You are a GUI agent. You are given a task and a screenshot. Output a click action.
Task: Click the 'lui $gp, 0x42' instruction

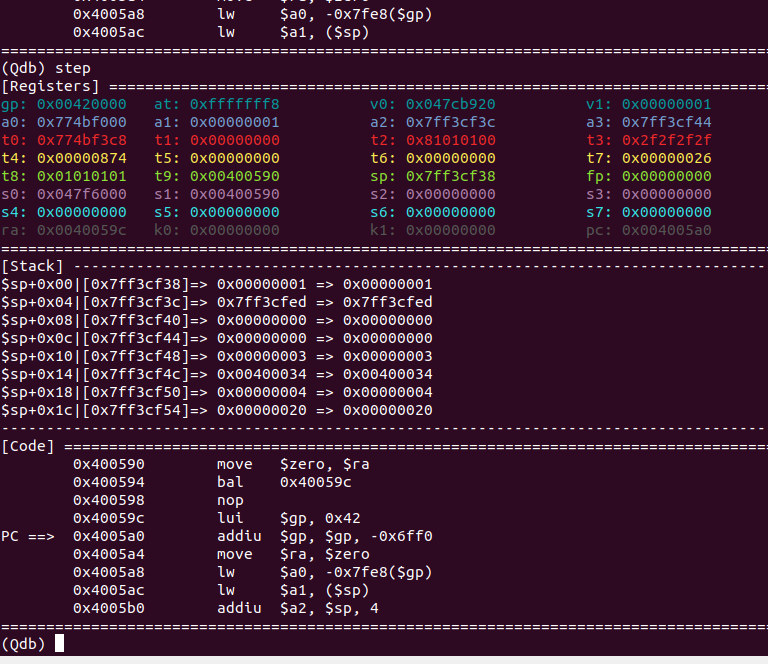[x=288, y=519]
